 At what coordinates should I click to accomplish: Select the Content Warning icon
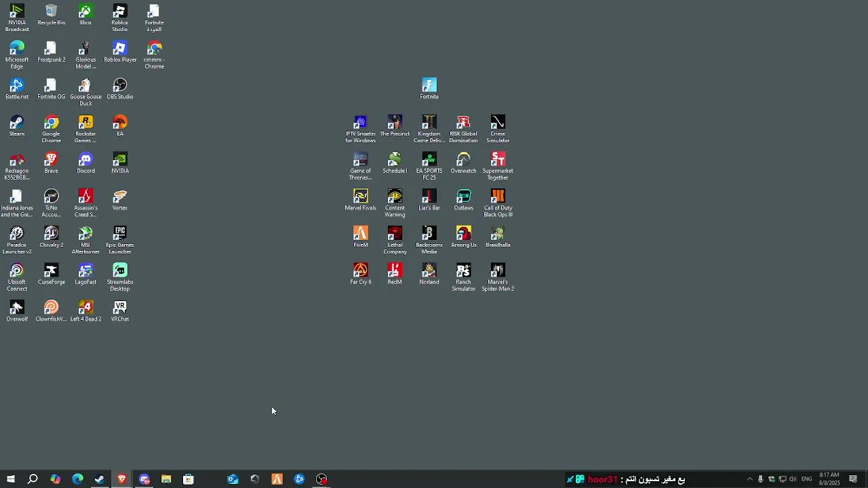click(395, 203)
